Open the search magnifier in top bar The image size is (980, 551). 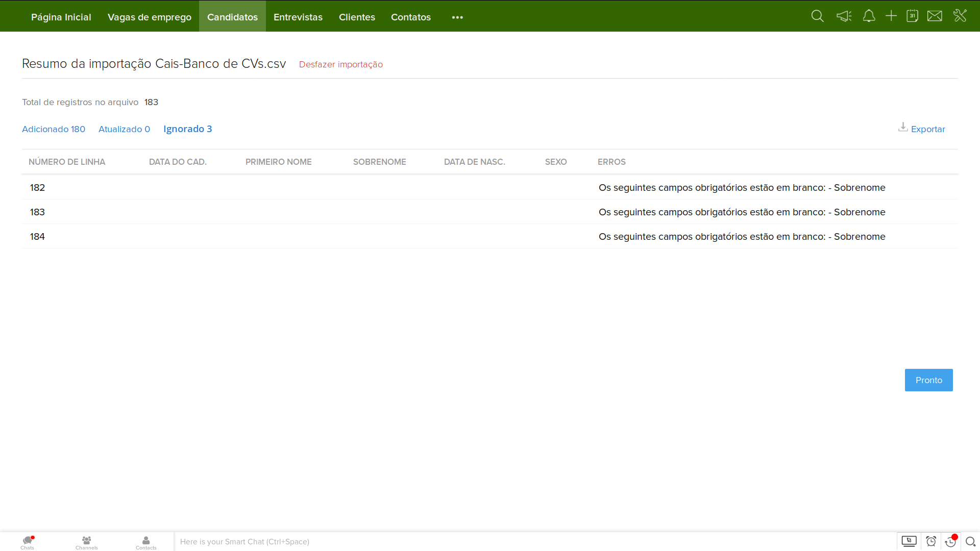pyautogui.click(x=817, y=16)
